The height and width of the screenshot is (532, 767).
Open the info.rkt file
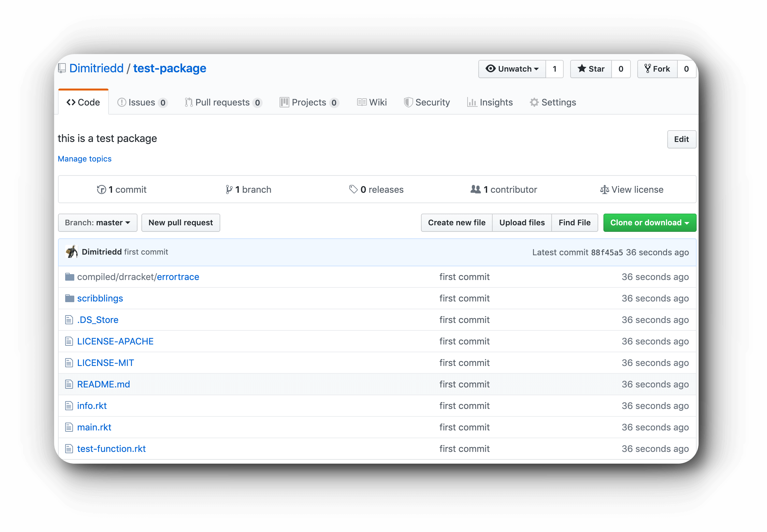point(92,406)
